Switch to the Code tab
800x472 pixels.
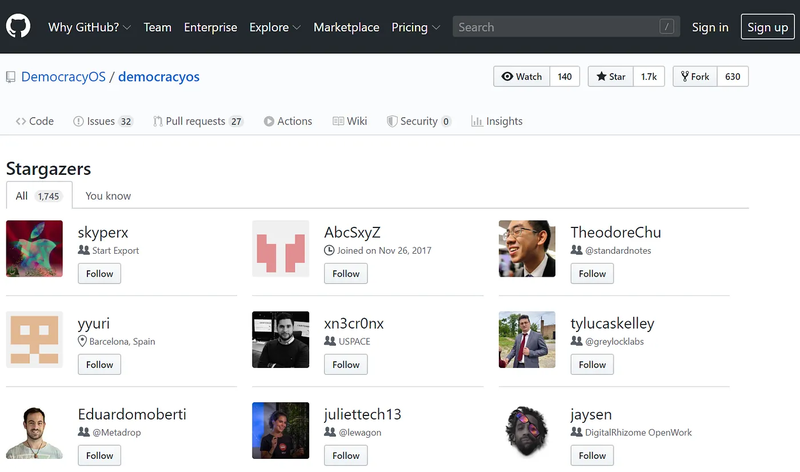35,121
